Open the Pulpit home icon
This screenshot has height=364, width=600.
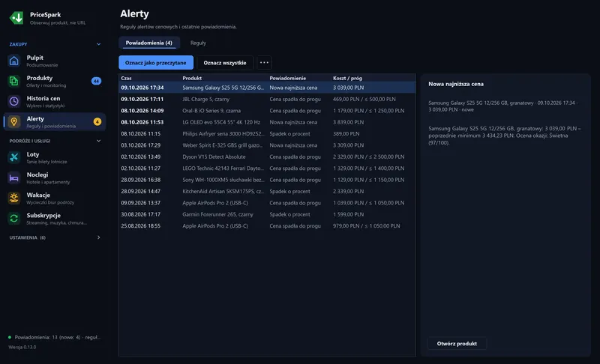pos(14,61)
